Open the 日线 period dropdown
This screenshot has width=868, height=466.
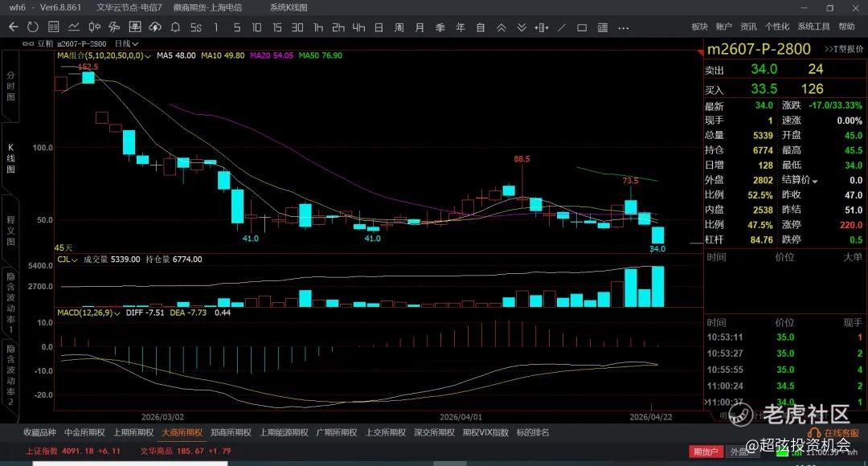(126, 43)
